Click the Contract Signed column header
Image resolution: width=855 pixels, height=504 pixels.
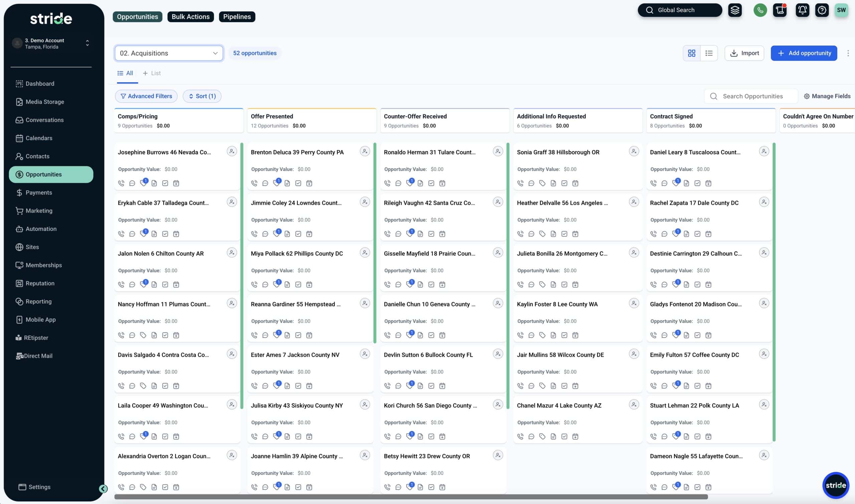point(711,120)
